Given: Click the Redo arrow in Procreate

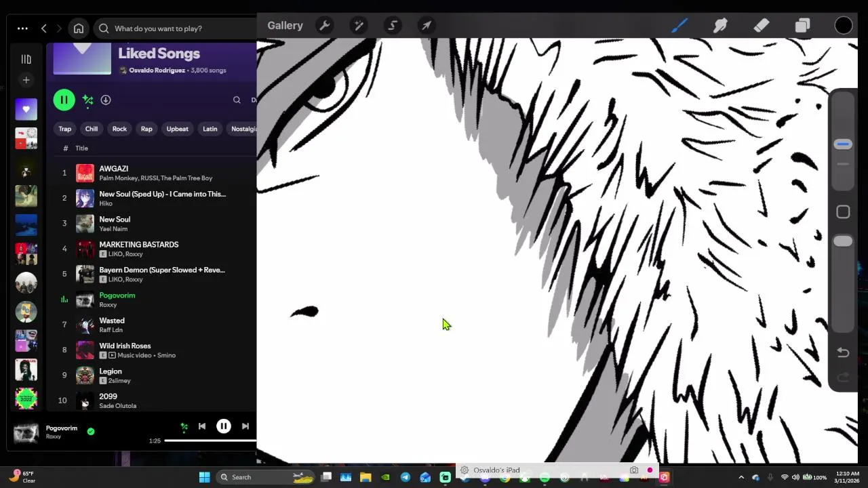Looking at the screenshot, I should click(843, 378).
